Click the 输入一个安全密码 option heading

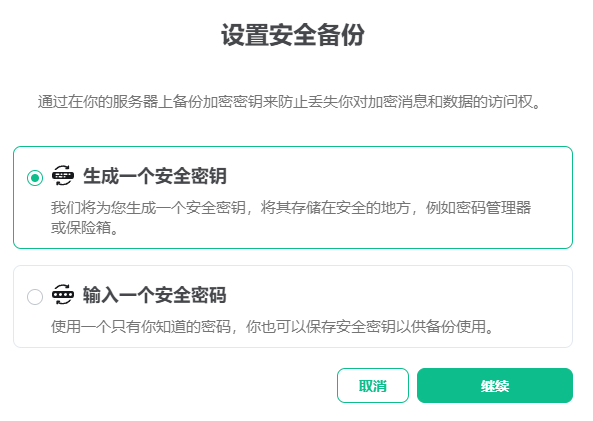point(155,295)
